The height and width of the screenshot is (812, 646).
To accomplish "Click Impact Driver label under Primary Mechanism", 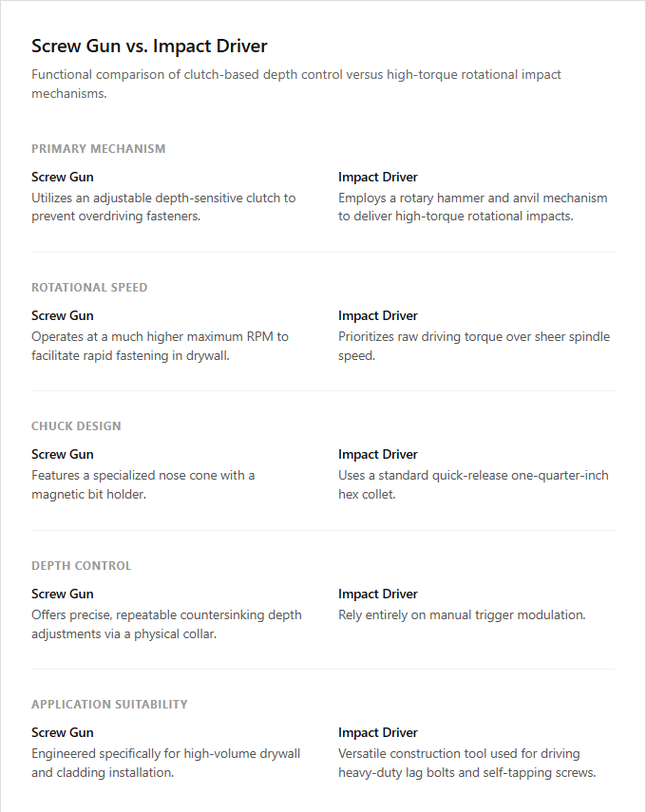I will point(378,177).
